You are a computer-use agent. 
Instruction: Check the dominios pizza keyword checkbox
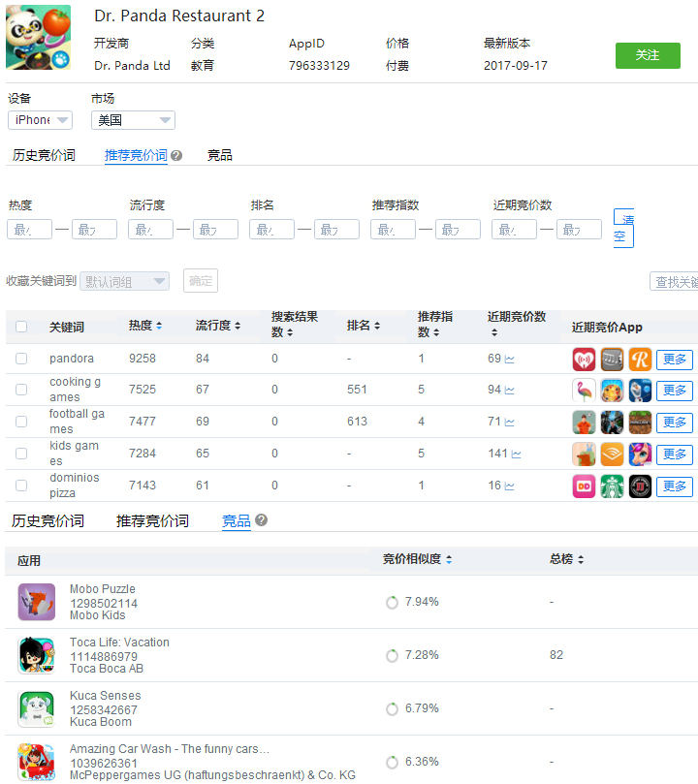click(x=21, y=486)
